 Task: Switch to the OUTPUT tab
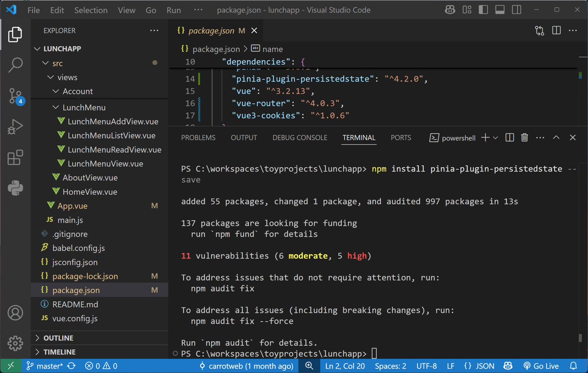coord(244,138)
